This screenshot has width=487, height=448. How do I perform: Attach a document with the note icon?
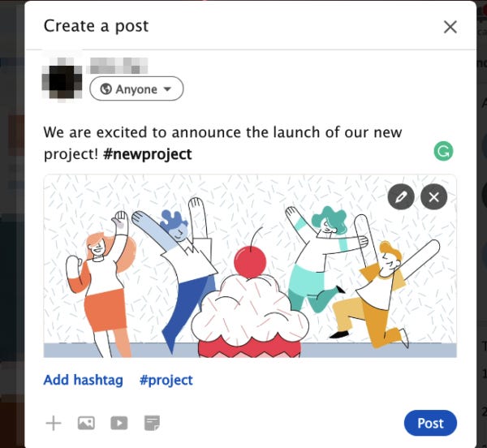(x=153, y=423)
